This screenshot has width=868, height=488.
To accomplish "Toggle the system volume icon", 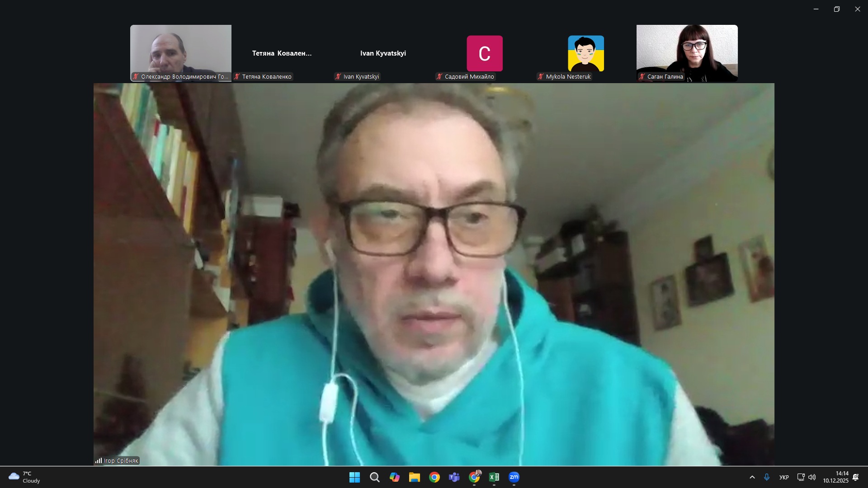I will 812,477.
